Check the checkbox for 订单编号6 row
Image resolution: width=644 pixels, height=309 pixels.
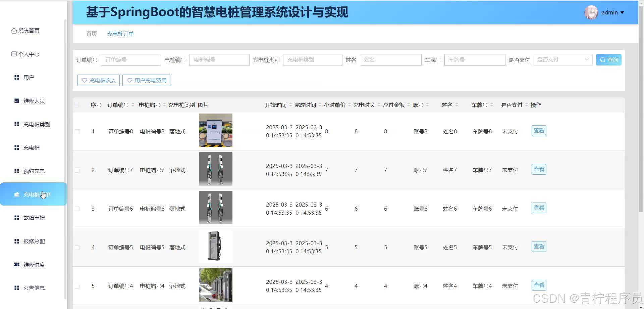point(77,209)
